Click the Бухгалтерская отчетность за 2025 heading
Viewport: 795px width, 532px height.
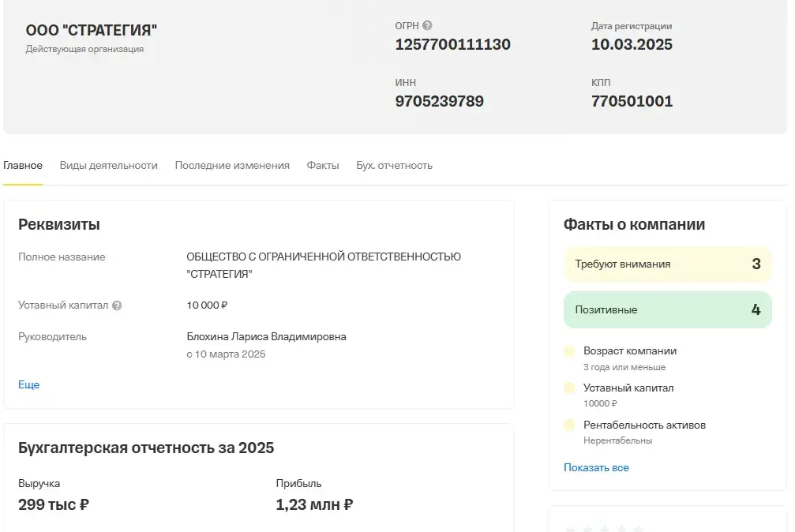(x=146, y=448)
